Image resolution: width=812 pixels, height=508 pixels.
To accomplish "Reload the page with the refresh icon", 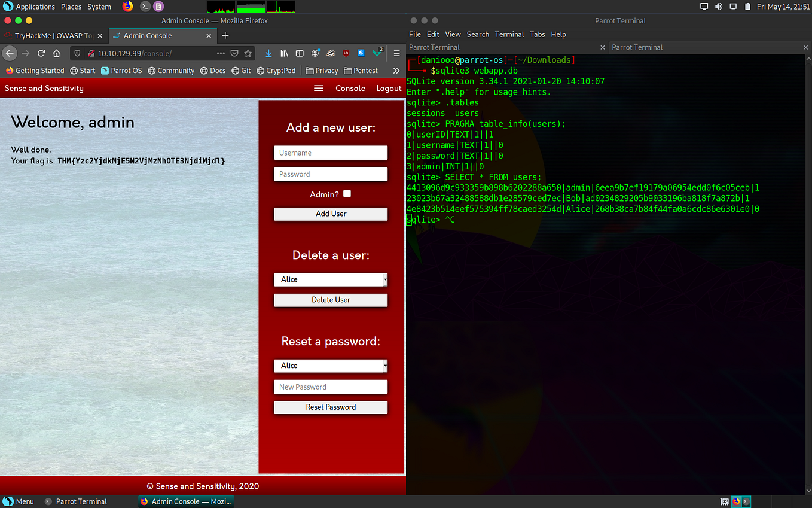I will pos(41,53).
